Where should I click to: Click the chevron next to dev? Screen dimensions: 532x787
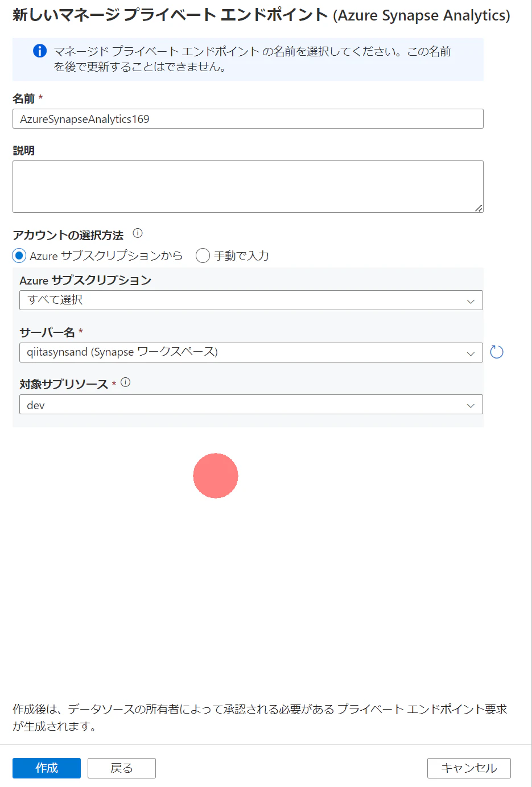coord(471,405)
